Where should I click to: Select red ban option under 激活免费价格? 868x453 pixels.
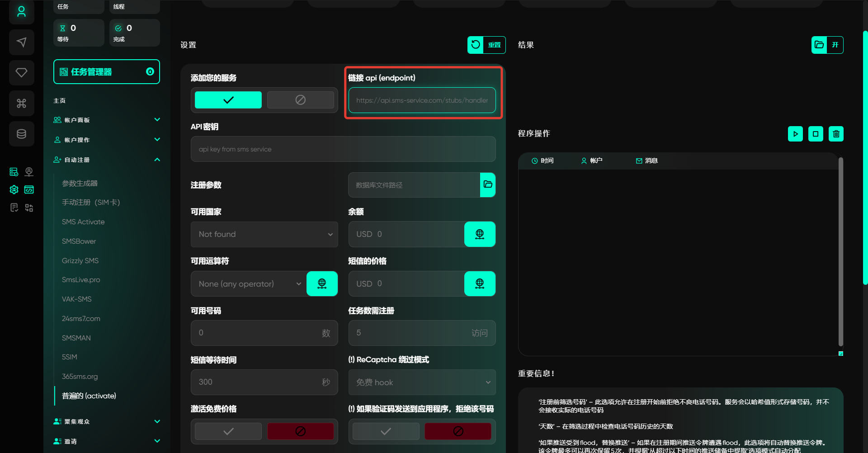click(x=300, y=431)
